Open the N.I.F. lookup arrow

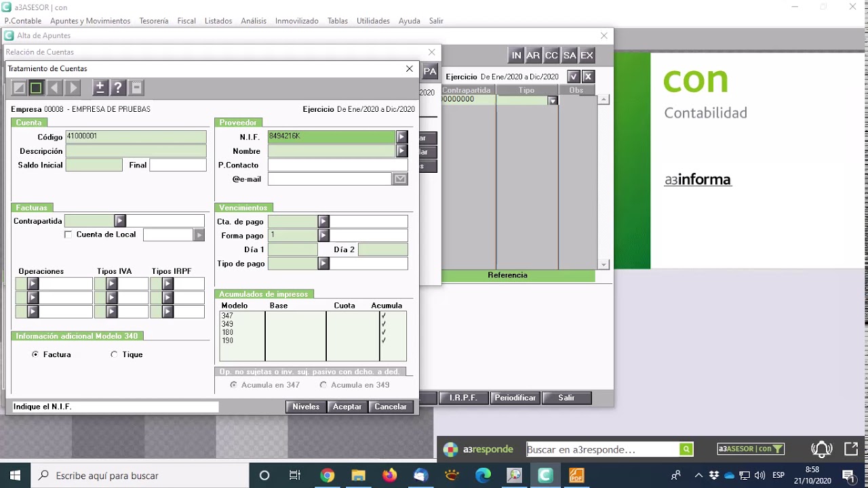tap(402, 137)
